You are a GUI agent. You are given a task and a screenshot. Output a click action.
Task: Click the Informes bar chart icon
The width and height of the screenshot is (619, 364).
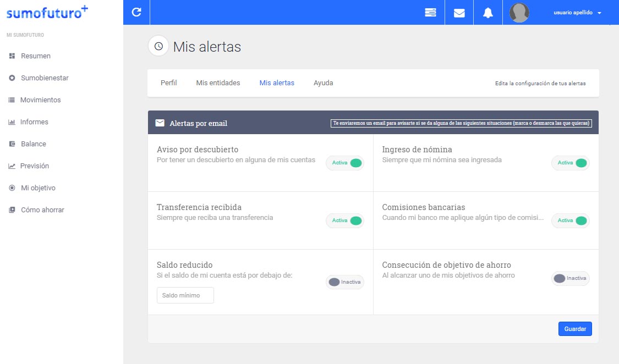click(12, 122)
